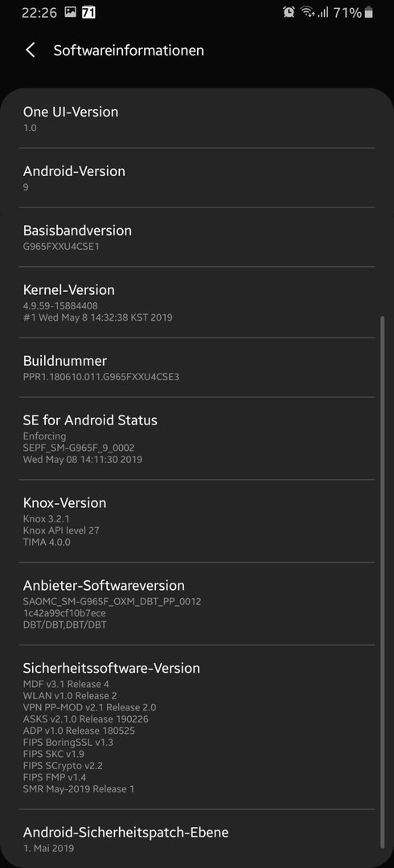Tap the alarm clock status icon
The image size is (394, 868).
[x=289, y=12]
